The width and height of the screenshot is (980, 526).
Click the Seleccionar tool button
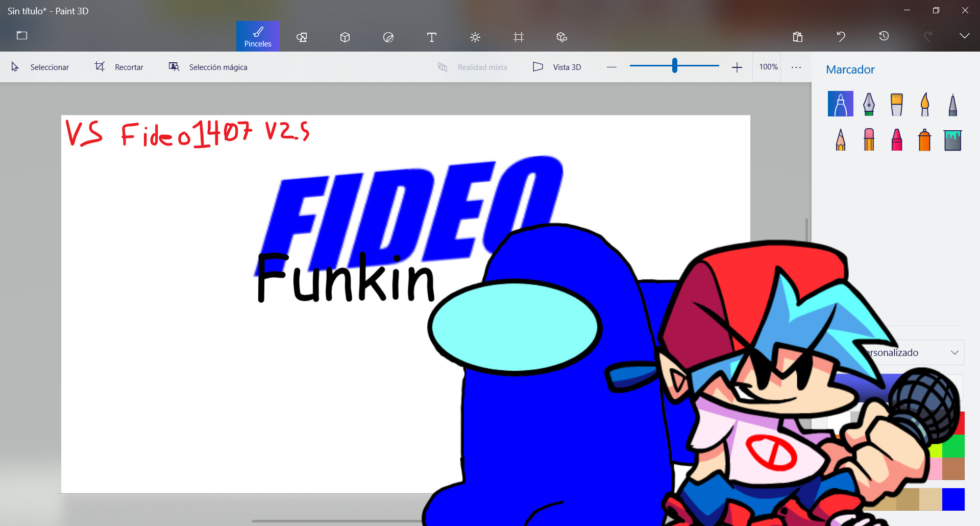coord(40,67)
